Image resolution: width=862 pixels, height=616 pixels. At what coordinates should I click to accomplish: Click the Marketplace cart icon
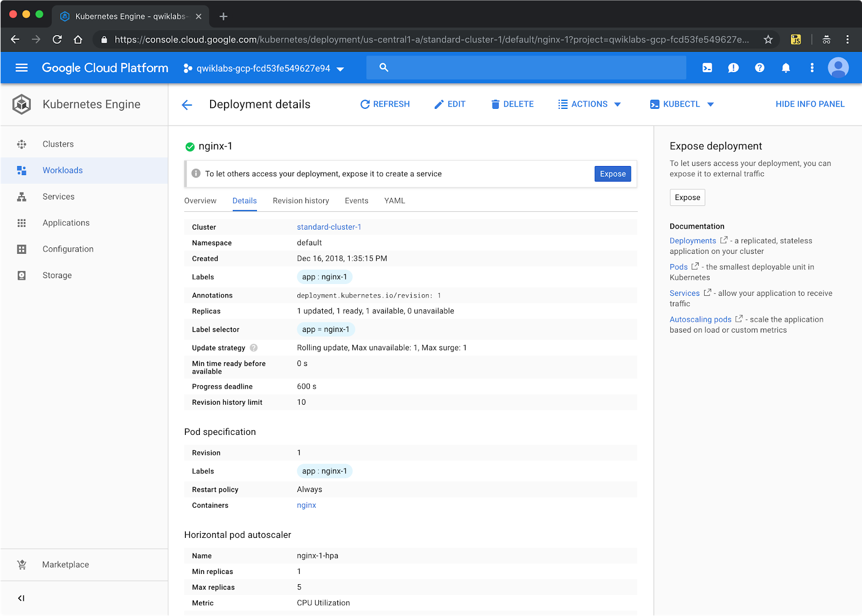pyautogui.click(x=22, y=565)
